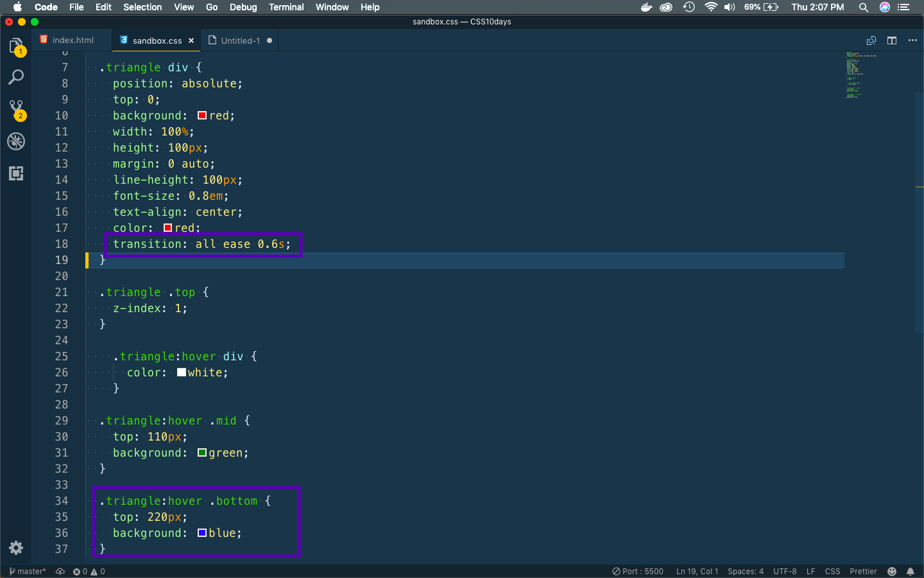Click the "text-align: center;" line

(x=178, y=212)
